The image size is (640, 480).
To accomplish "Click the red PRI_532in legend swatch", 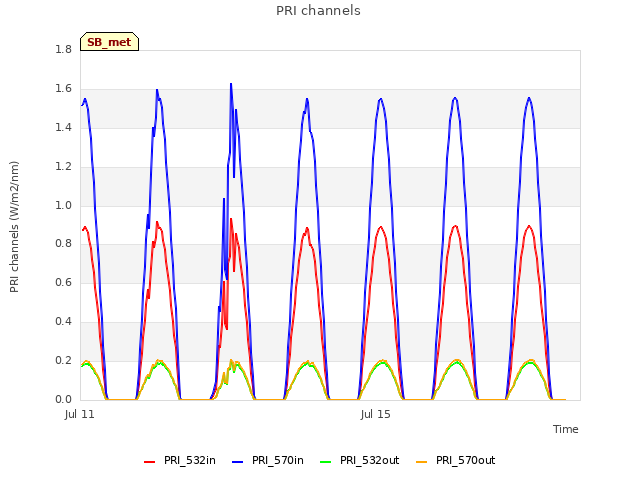I will pos(149,462).
